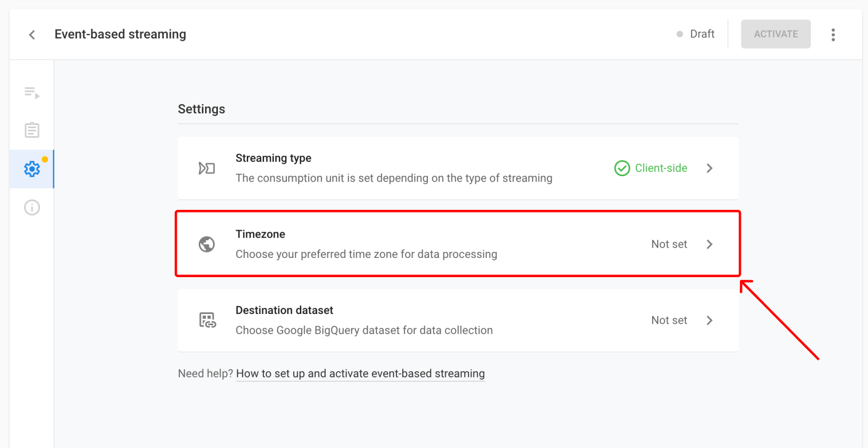Go back using the left arrow
The width and height of the screenshot is (868, 448).
tap(32, 35)
